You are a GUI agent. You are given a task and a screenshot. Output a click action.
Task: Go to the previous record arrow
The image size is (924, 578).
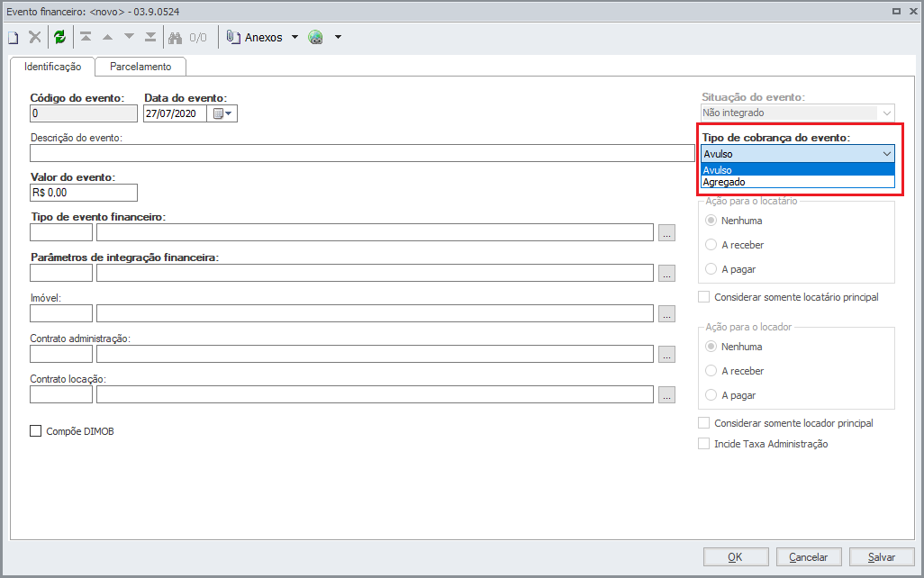click(107, 37)
